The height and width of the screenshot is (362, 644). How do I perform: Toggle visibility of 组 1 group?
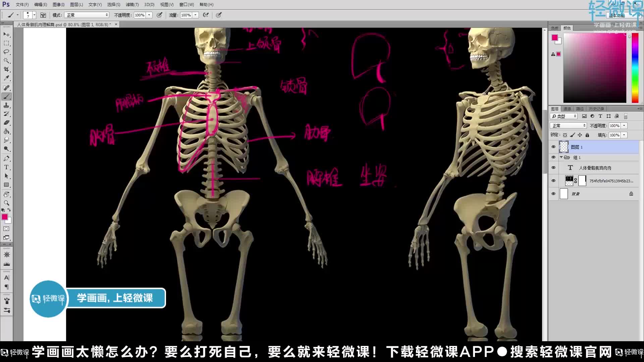pyautogui.click(x=553, y=157)
